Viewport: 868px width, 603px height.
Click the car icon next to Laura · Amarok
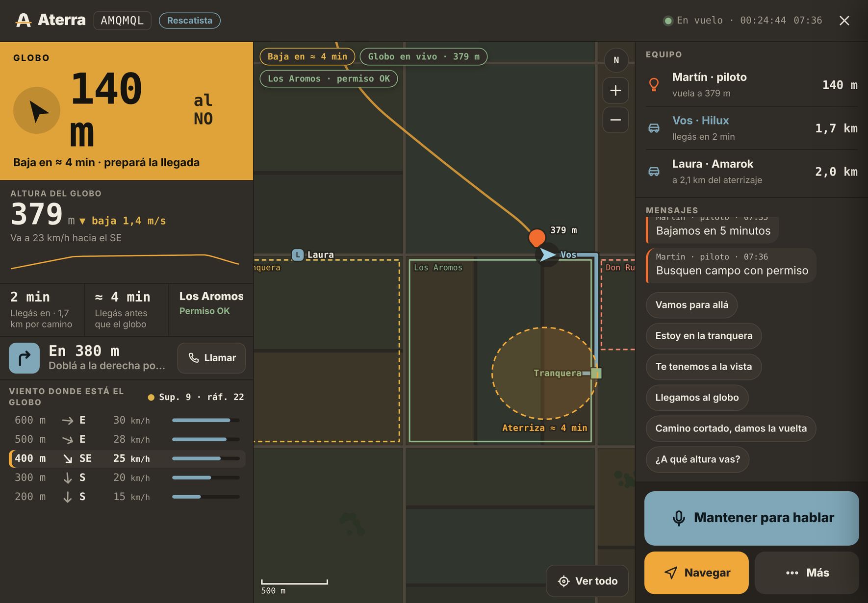pos(654,172)
